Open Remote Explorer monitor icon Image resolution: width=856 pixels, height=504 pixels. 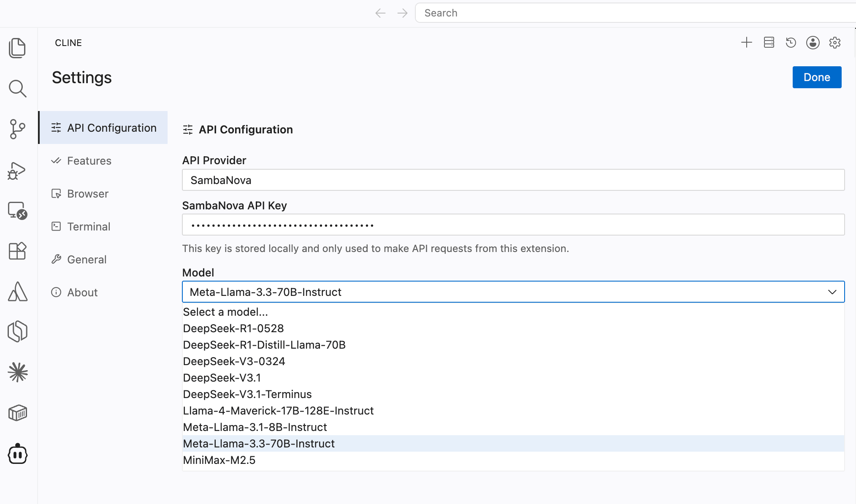[x=17, y=211]
